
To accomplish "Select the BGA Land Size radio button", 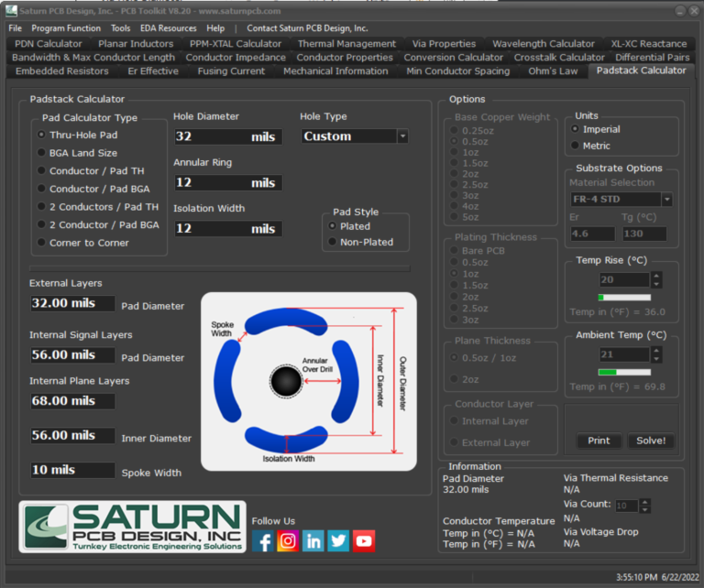I will [41, 153].
